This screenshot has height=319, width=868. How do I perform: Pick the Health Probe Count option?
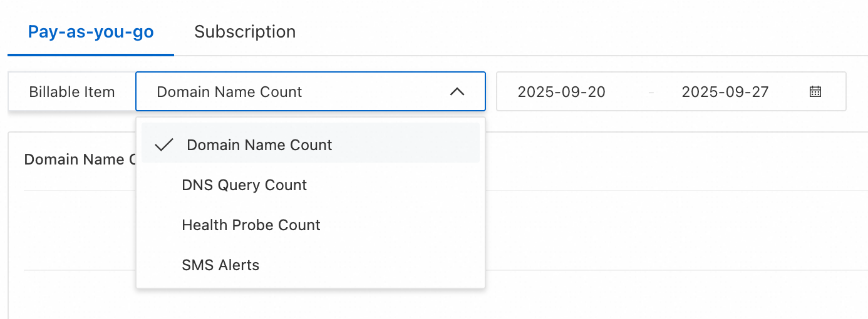(x=251, y=225)
